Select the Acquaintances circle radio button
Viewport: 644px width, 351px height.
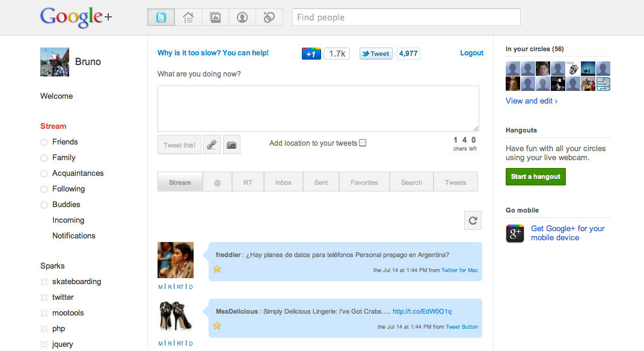44,173
